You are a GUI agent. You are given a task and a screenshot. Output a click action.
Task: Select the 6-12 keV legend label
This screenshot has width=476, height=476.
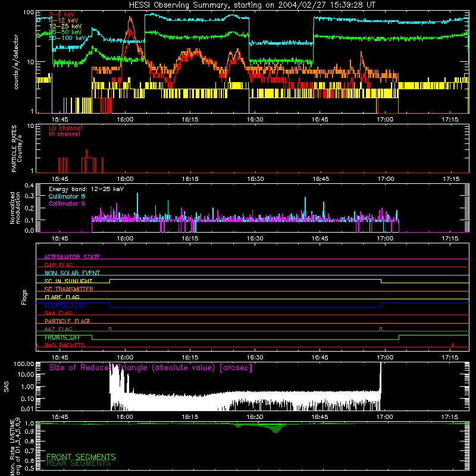click(64, 20)
